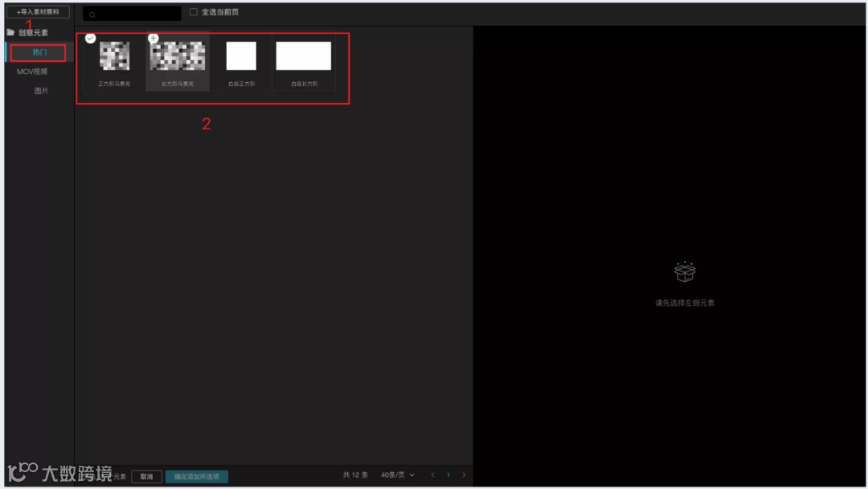Select page number 1
This screenshot has width=868, height=489.
coord(448,475)
